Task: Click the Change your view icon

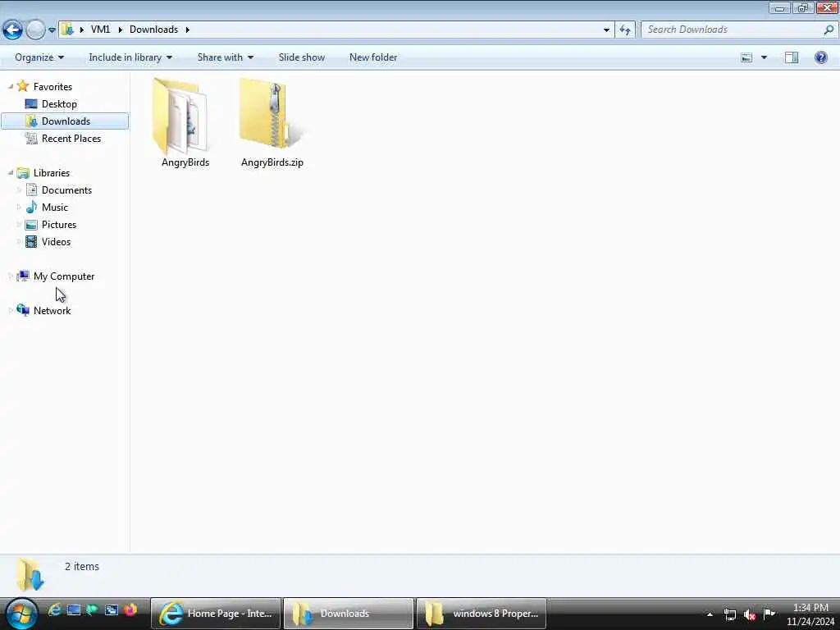Action: point(746,57)
